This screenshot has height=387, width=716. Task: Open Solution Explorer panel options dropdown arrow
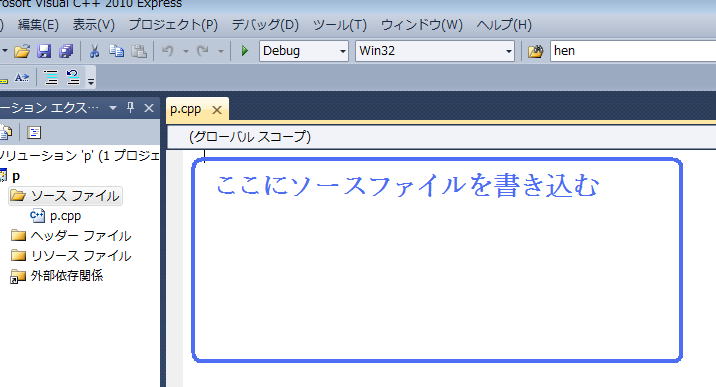tap(113, 108)
